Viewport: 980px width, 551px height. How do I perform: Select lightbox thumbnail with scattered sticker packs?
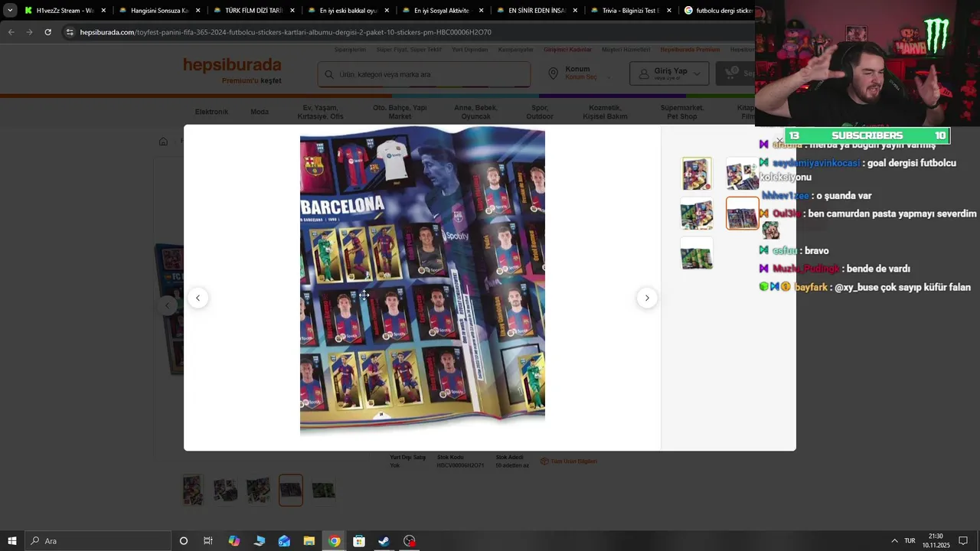click(741, 174)
